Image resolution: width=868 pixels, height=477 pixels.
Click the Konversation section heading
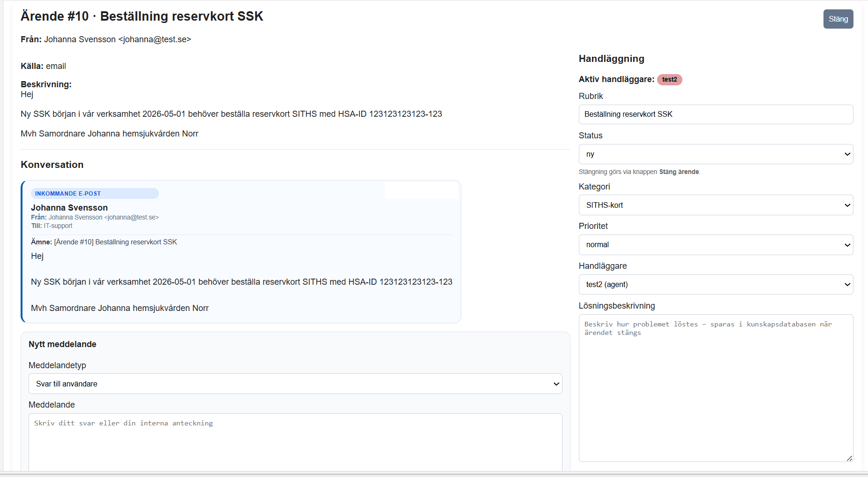click(x=52, y=165)
